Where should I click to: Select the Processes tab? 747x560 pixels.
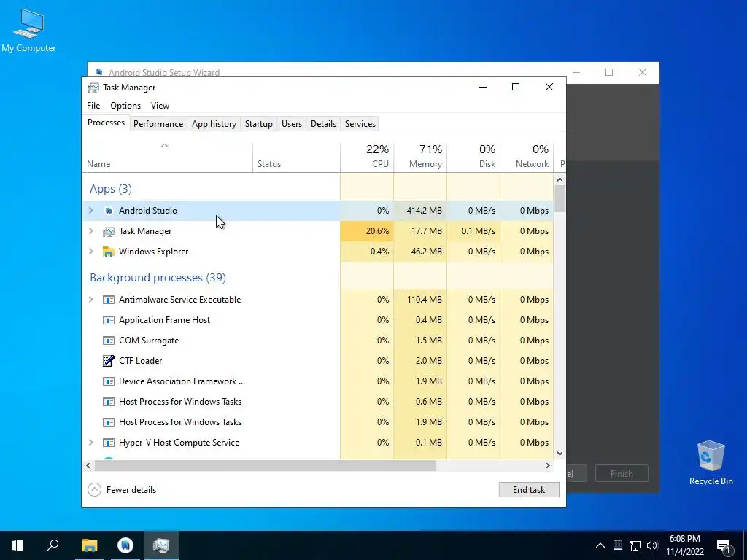click(x=106, y=122)
